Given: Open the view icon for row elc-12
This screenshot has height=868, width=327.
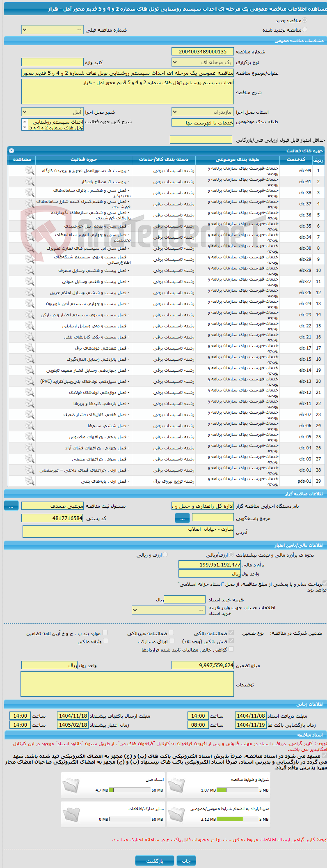Looking at the screenshot, I should (30, 392).
